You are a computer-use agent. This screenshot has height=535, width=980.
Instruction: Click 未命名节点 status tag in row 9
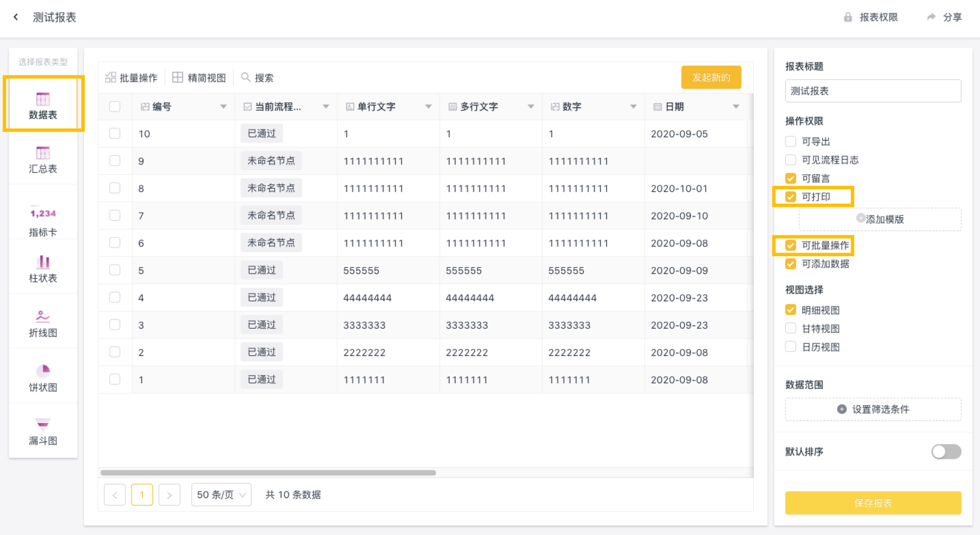coord(271,161)
